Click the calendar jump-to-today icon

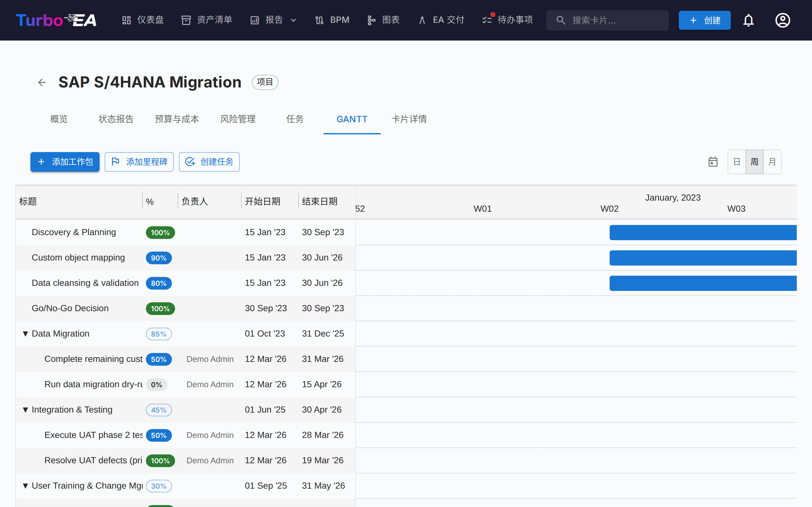click(713, 162)
